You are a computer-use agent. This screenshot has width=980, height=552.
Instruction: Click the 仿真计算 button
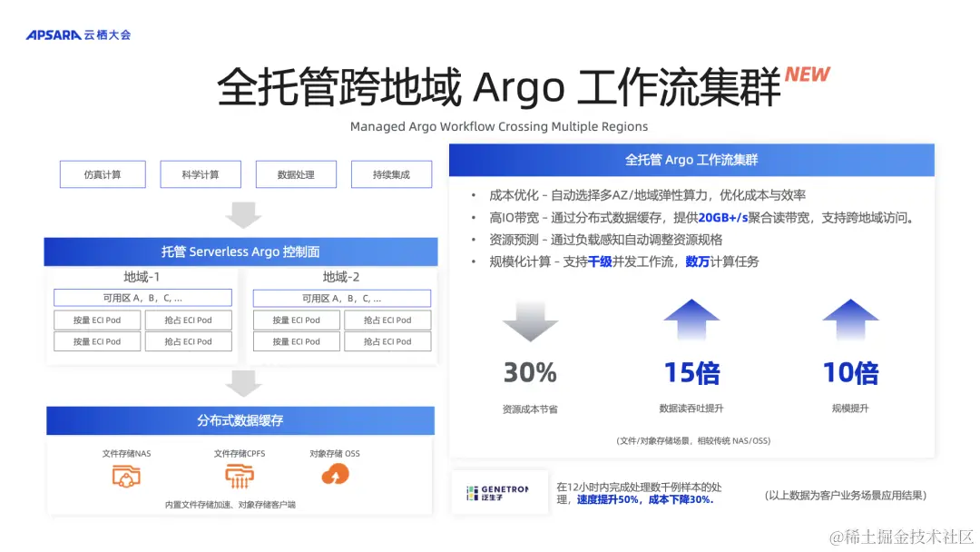tap(103, 174)
